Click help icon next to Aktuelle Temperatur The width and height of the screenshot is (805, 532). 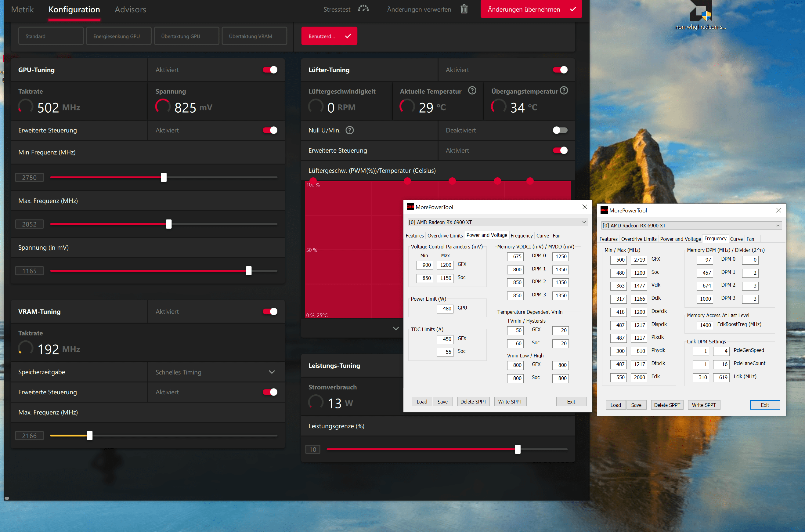pos(472,91)
